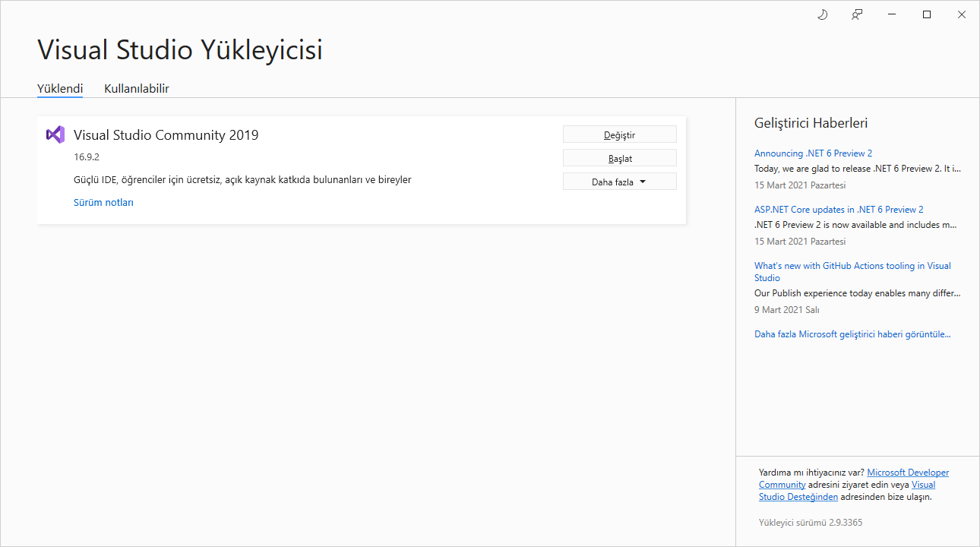Open GitHub Actions tooling news link

click(852, 272)
